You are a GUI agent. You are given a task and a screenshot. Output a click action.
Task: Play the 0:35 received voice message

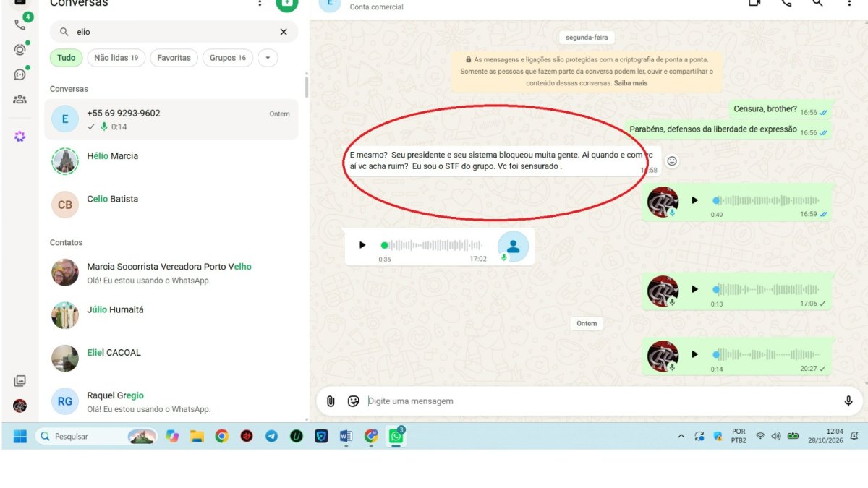[362, 245]
